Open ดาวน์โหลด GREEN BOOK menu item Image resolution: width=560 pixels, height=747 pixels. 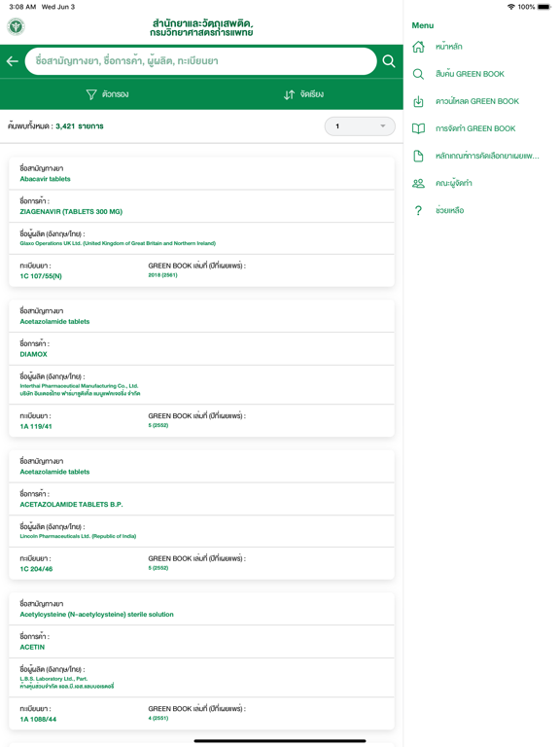477,101
